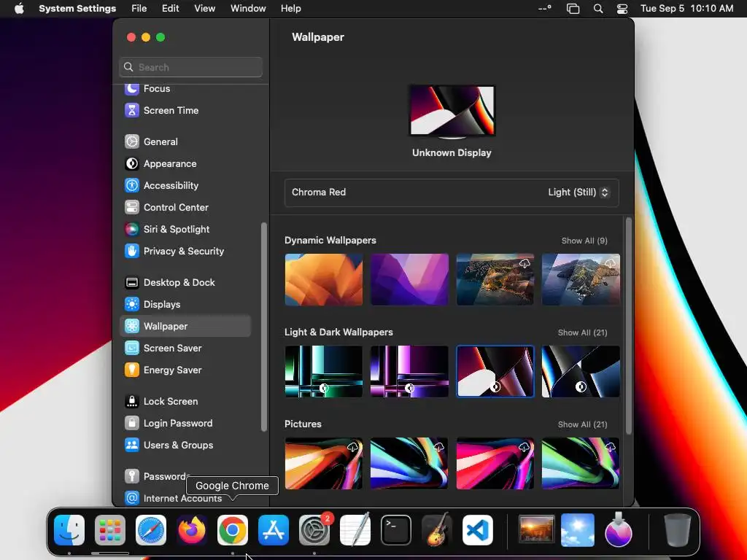Select the purple Chroma light/dark wallpaper
747x560 pixels.
click(410, 371)
